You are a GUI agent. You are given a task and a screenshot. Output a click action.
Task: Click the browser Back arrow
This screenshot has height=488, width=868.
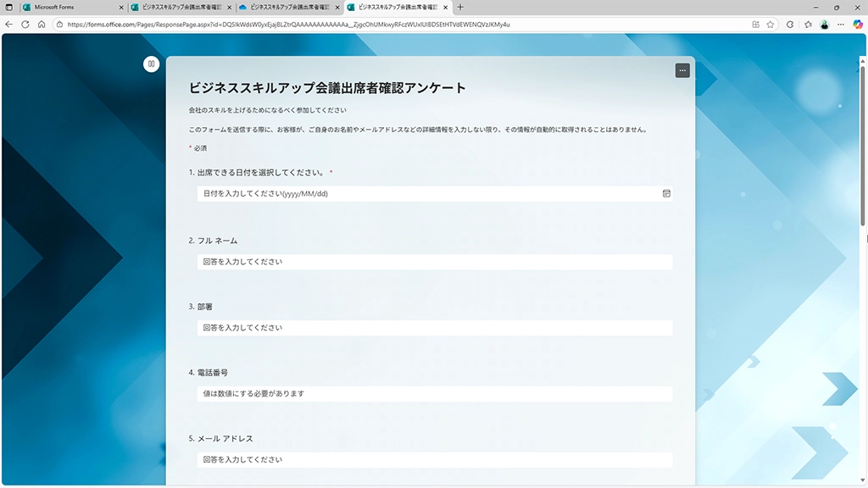click(9, 25)
